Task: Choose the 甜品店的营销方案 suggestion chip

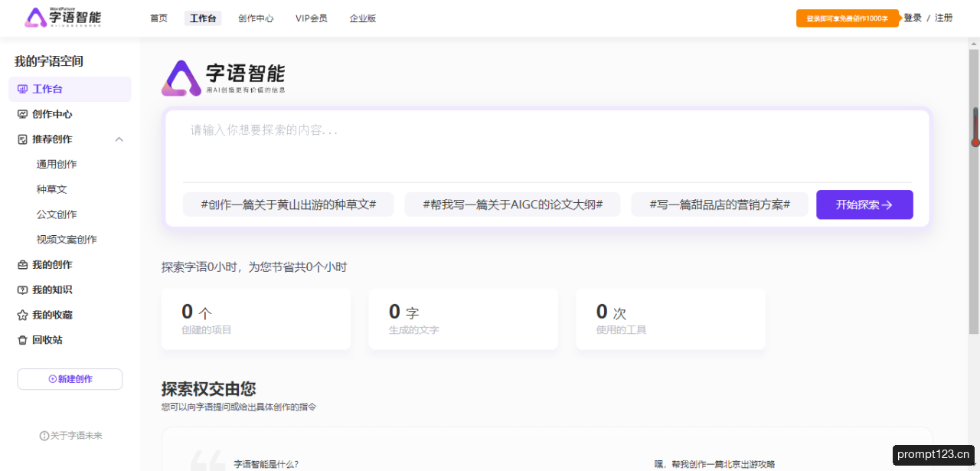Action: pyautogui.click(x=720, y=204)
